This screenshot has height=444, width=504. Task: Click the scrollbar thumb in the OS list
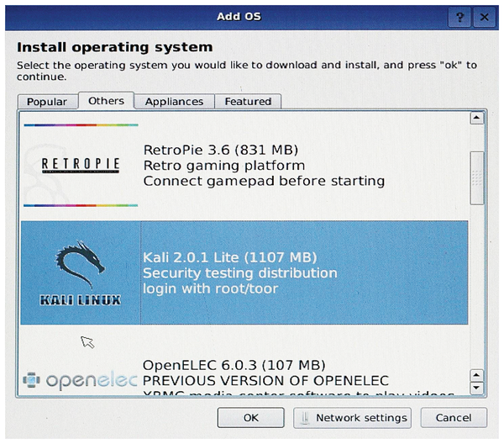click(x=477, y=178)
